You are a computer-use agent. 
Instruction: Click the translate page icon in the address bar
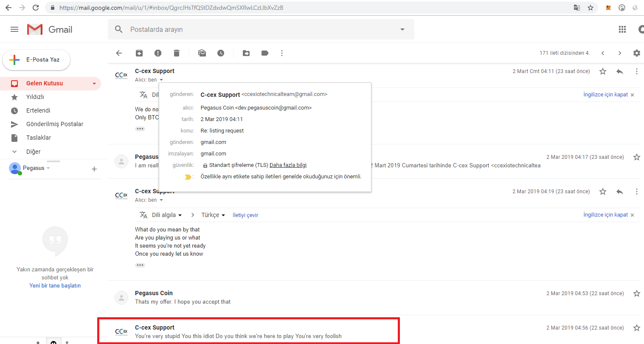[577, 8]
